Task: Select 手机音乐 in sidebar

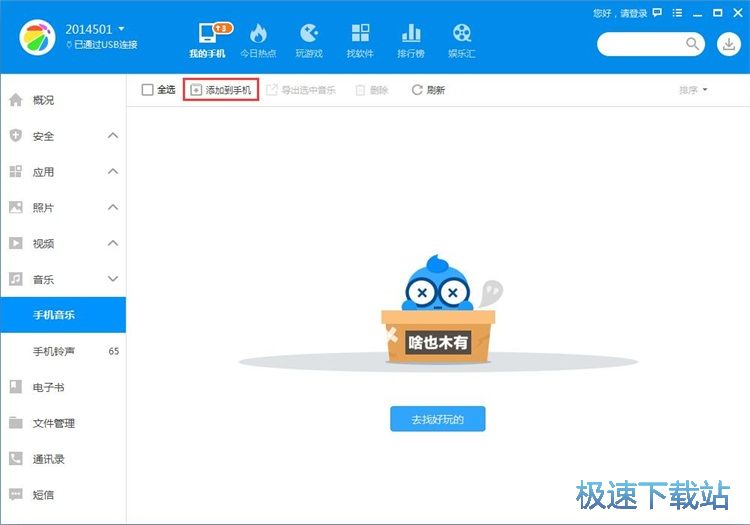Action: (63, 315)
